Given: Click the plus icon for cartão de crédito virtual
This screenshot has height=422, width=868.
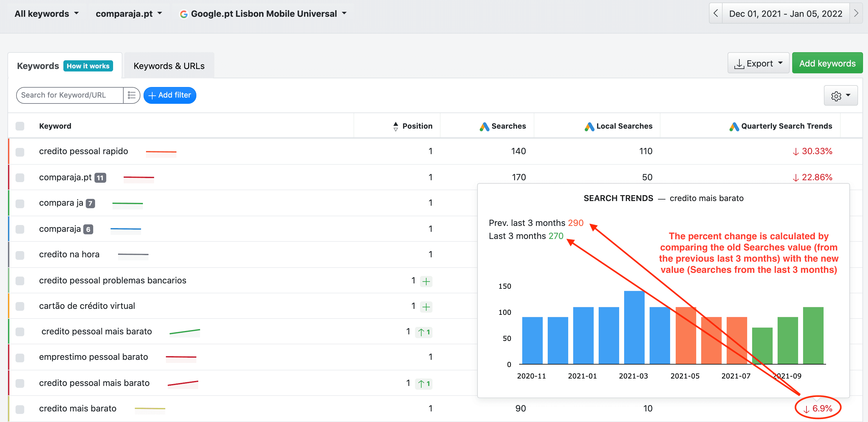Looking at the screenshot, I should click(x=426, y=307).
